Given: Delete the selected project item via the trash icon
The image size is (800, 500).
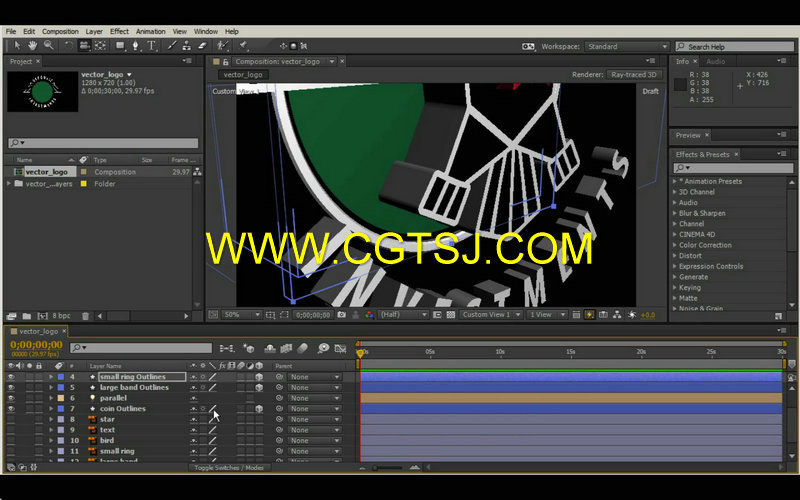Looking at the screenshot, I should 85,316.
